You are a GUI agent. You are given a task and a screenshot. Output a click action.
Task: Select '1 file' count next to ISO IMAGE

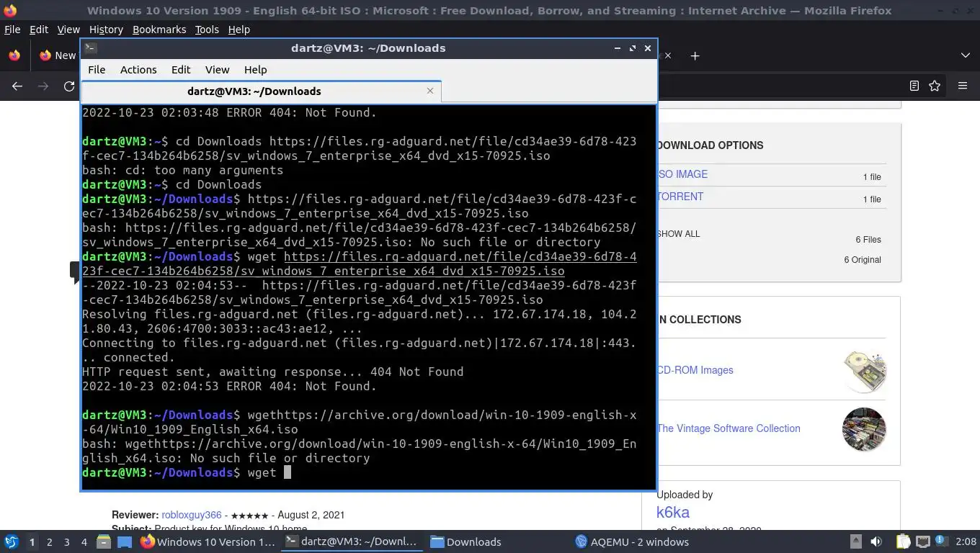pyautogui.click(x=872, y=177)
